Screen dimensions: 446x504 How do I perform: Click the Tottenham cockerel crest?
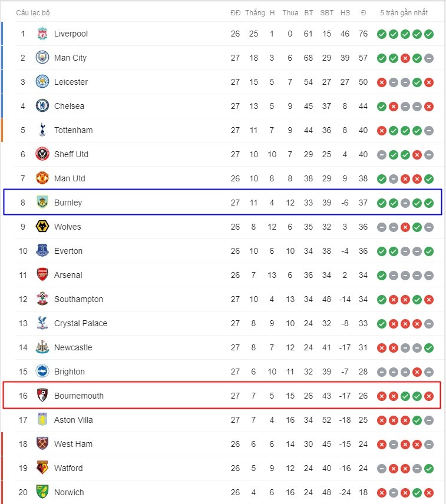click(42, 130)
